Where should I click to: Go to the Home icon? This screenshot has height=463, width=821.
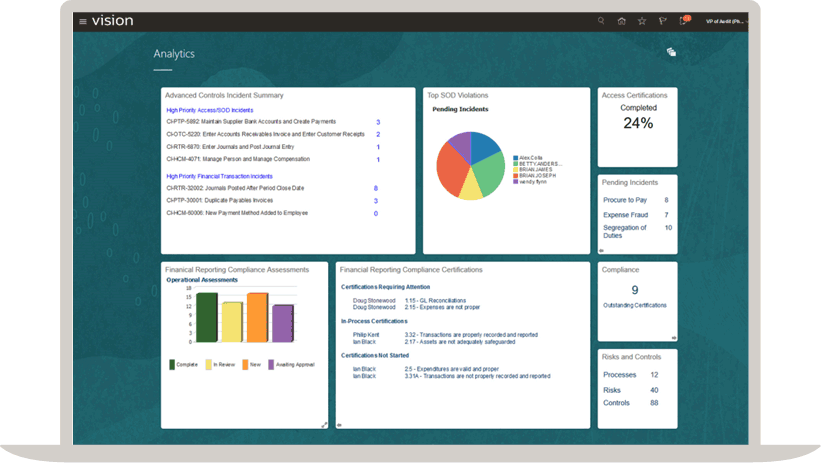point(622,21)
